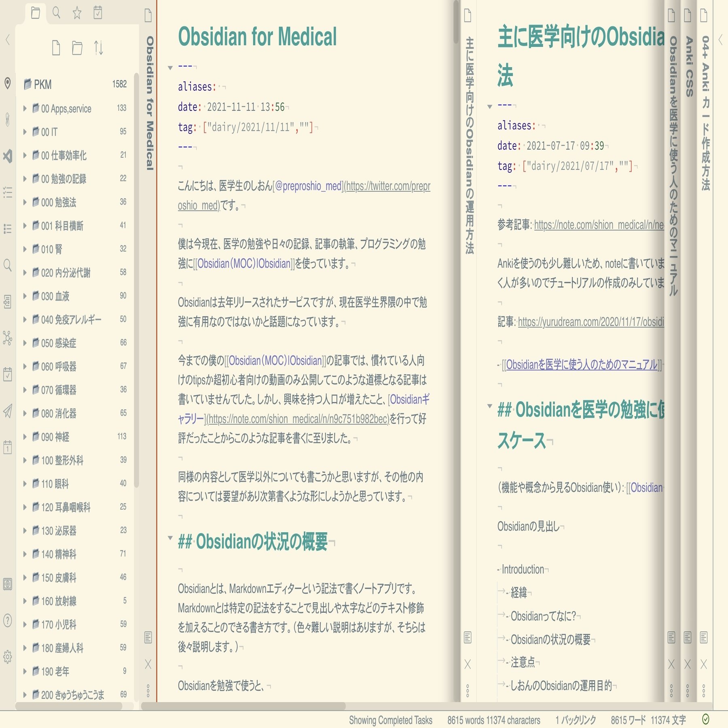
Task: Click the sync status checkmark icon
Action: pyautogui.click(x=706, y=719)
